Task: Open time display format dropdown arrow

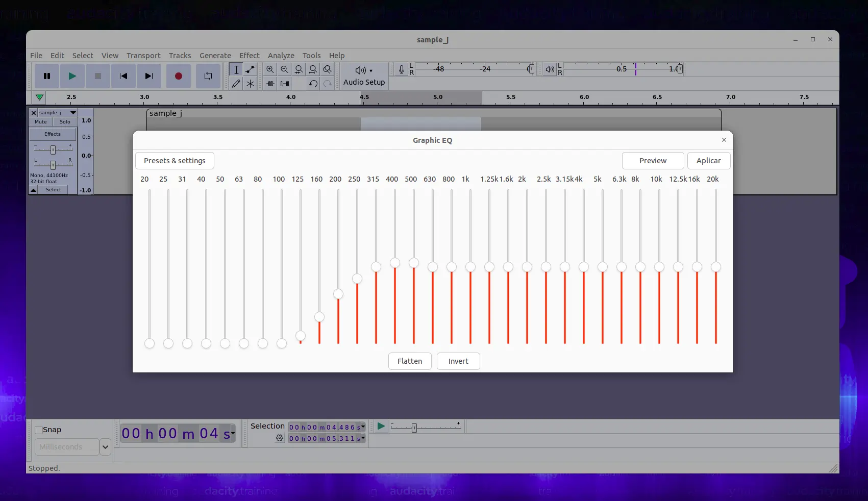Action: 233,433
